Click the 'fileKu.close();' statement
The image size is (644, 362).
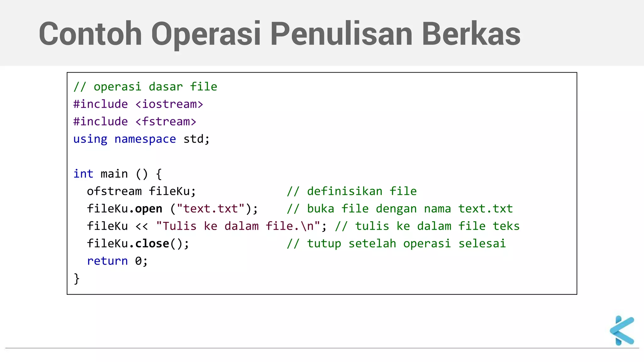pos(138,244)
